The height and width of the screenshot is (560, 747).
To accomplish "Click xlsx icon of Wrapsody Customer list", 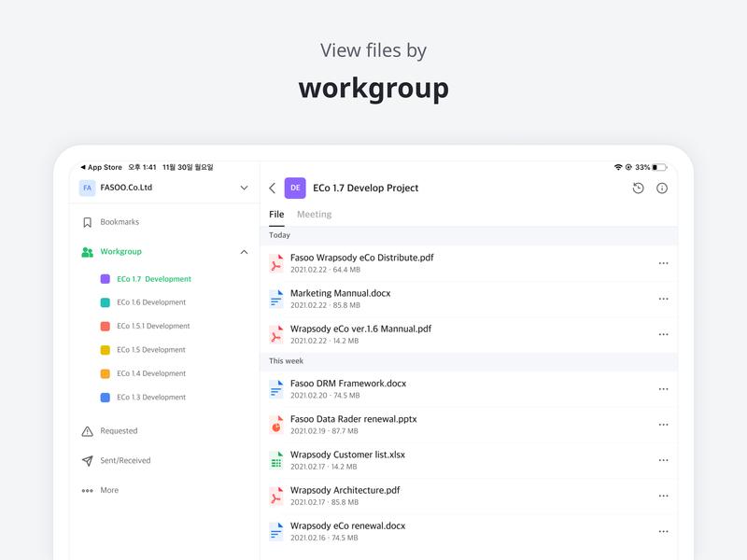I will (x=275, y=460).
